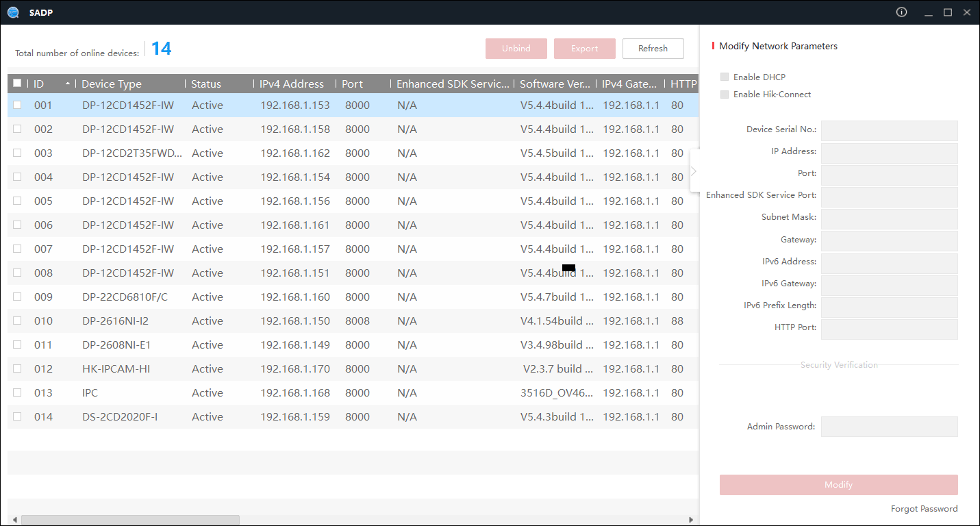Check the box for device 010

[17, 321]
